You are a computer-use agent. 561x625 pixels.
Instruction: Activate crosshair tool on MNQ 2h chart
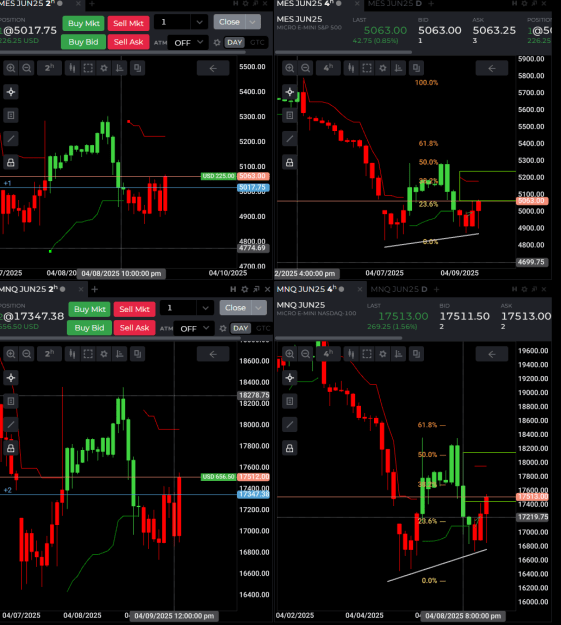tap(11, 378)
